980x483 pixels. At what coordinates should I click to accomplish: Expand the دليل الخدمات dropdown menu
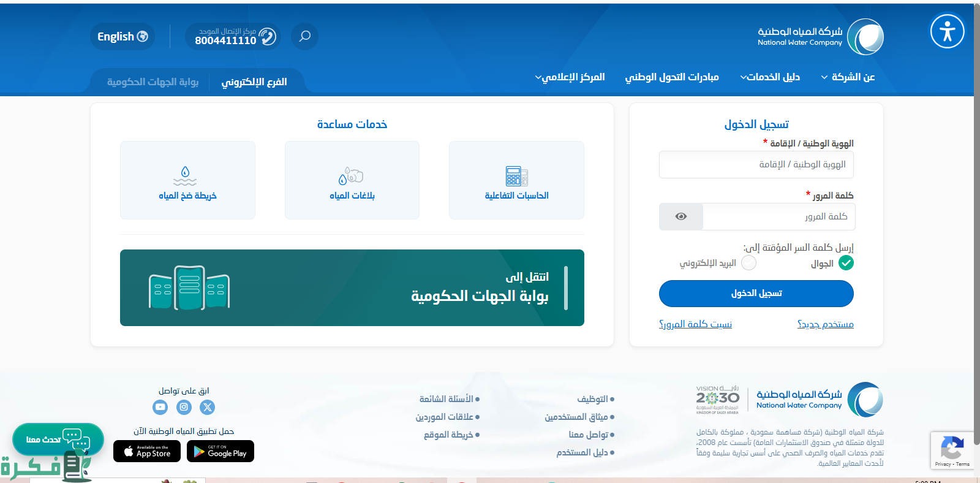click(x=770, y=77)
